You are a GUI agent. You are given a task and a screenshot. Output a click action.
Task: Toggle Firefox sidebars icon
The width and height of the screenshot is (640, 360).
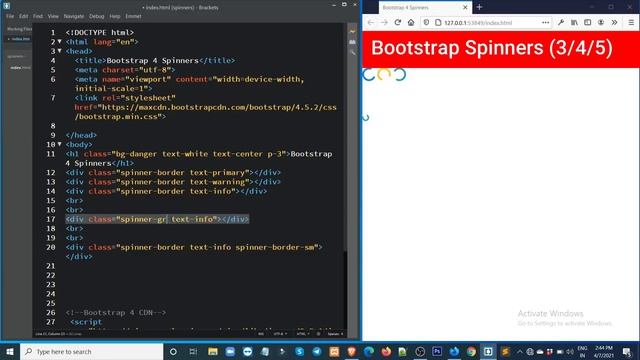click(587, 23)
